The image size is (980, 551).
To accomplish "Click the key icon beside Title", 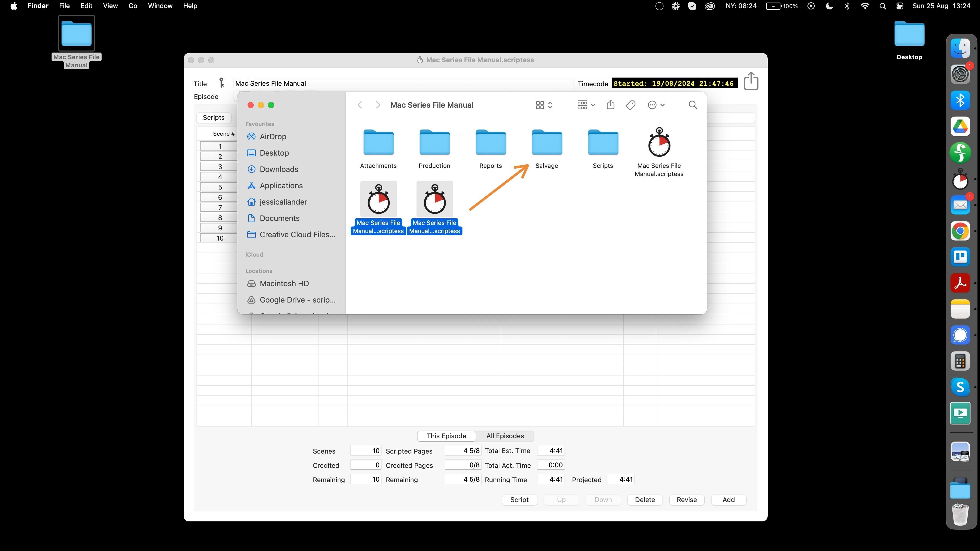I will click(222, 83).
